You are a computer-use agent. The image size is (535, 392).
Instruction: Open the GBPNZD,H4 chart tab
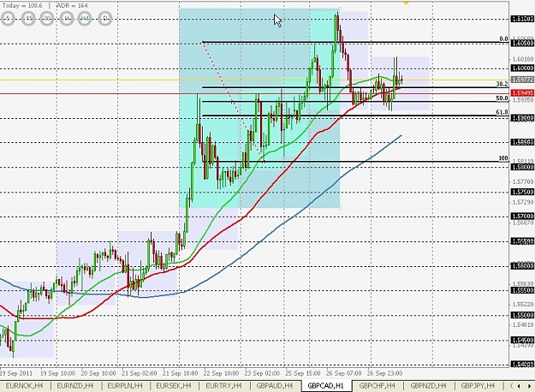click(428, 386)
